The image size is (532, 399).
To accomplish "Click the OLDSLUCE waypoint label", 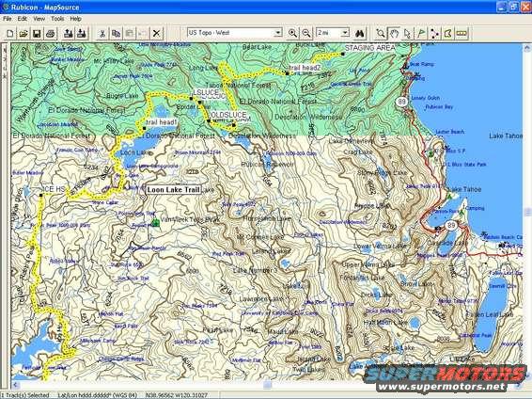I will (x=228, y=115).
